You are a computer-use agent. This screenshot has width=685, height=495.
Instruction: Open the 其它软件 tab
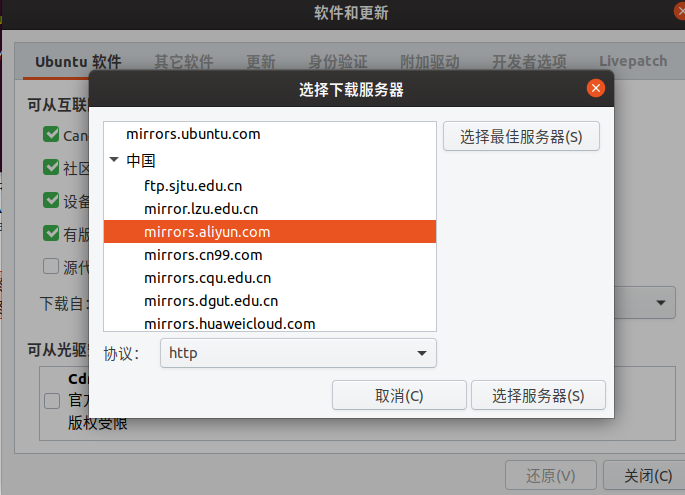(x=184, y=62)
